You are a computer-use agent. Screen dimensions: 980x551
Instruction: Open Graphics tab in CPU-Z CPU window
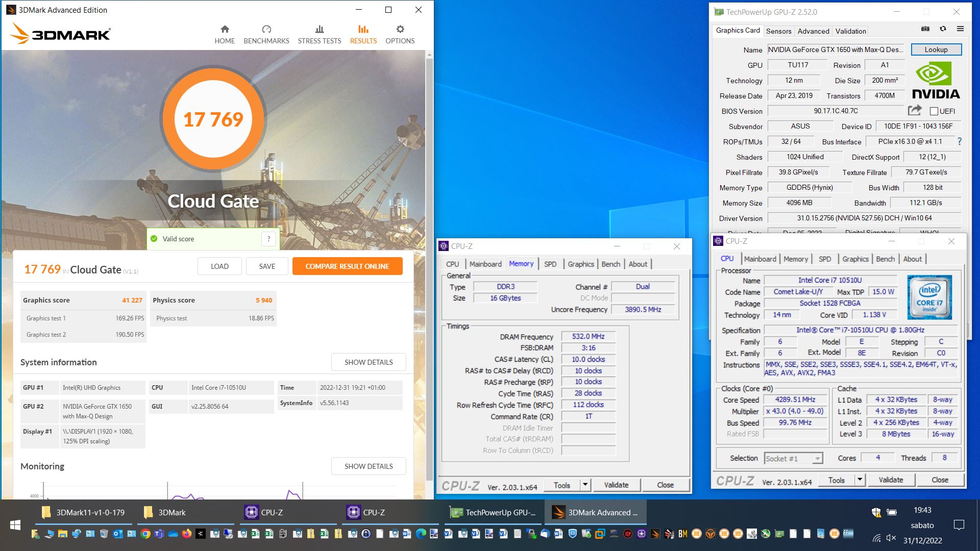pos(855,259)
